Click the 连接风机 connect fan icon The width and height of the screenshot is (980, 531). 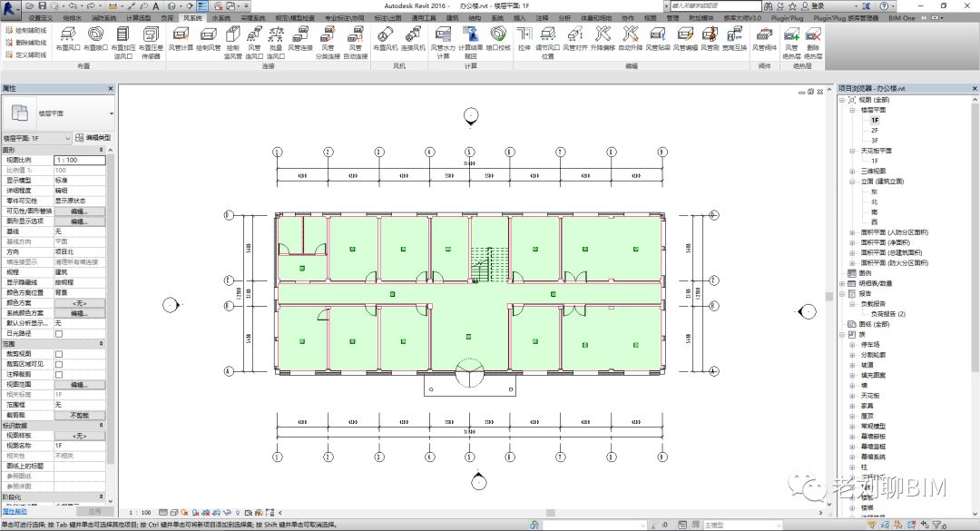(413, 38)
